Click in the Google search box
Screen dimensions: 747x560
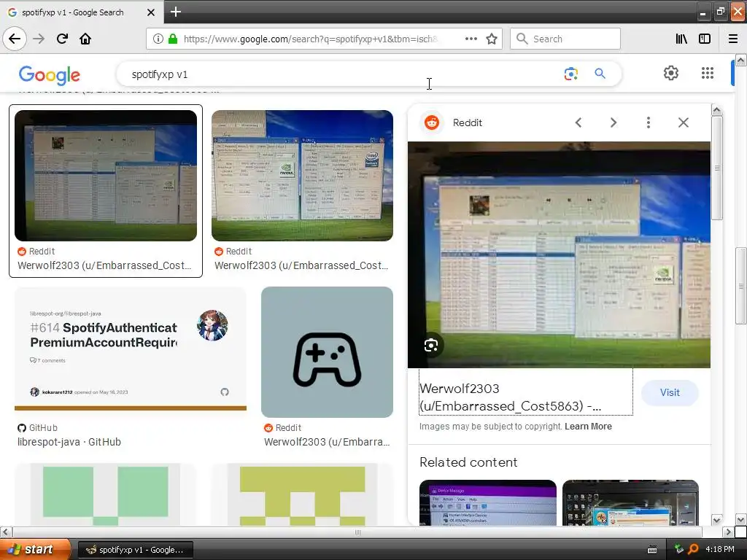(343, 74)
